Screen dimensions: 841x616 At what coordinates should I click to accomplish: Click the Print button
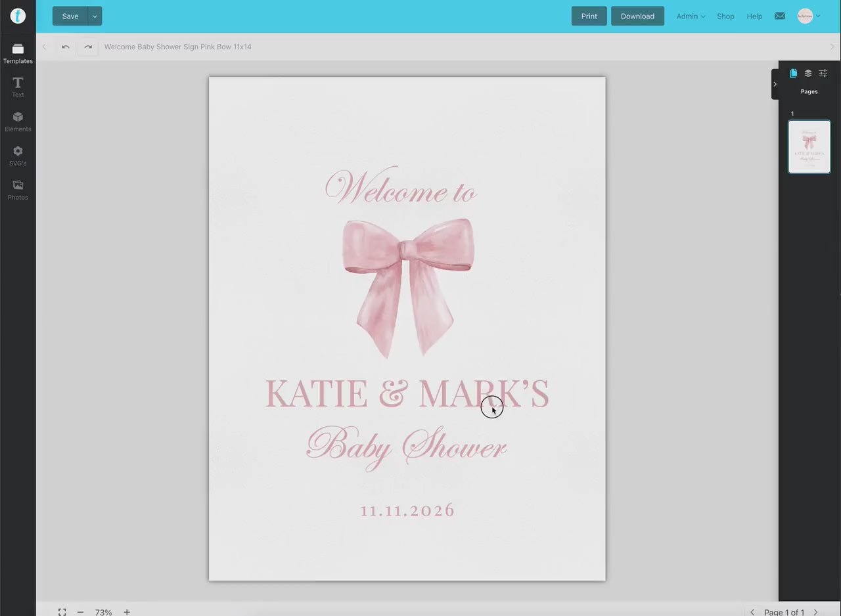[589, 16]
